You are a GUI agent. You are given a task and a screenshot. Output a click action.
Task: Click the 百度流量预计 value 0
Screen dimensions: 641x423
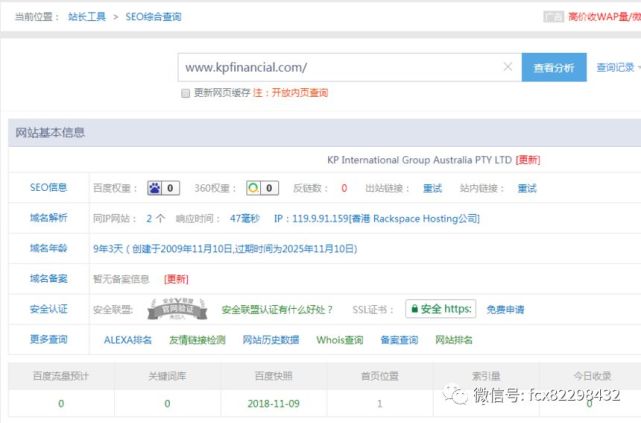point(61,404)
